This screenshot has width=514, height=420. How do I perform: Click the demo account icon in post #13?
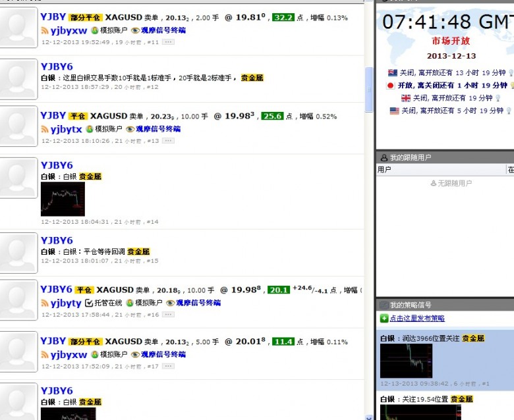coord(90,130)
